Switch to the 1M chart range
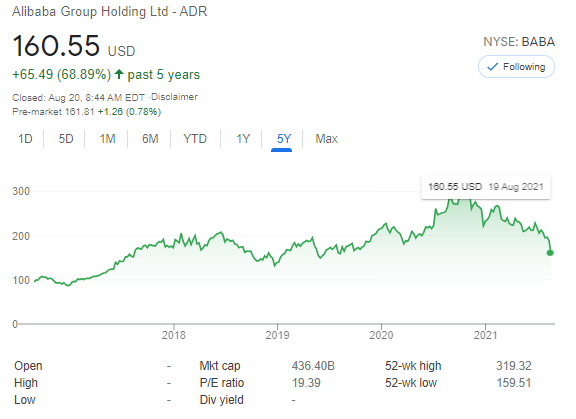 (x=107, y=139)
